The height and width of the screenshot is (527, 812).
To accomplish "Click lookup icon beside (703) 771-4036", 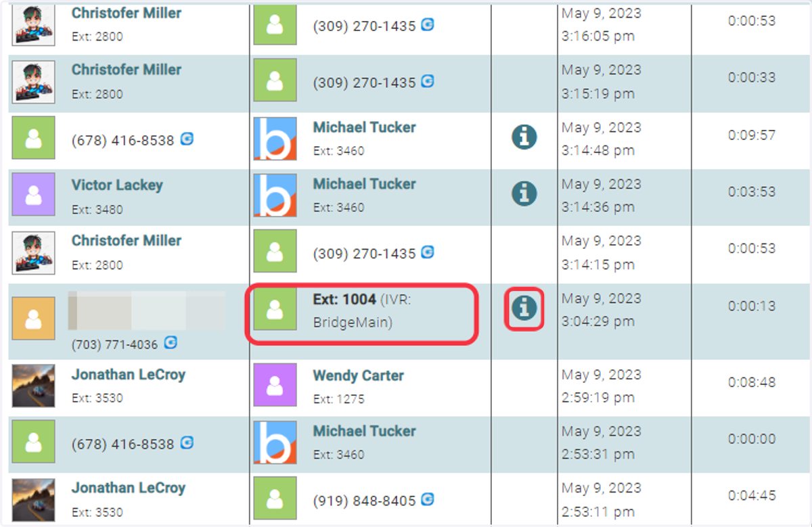I will tap(171, 343).
